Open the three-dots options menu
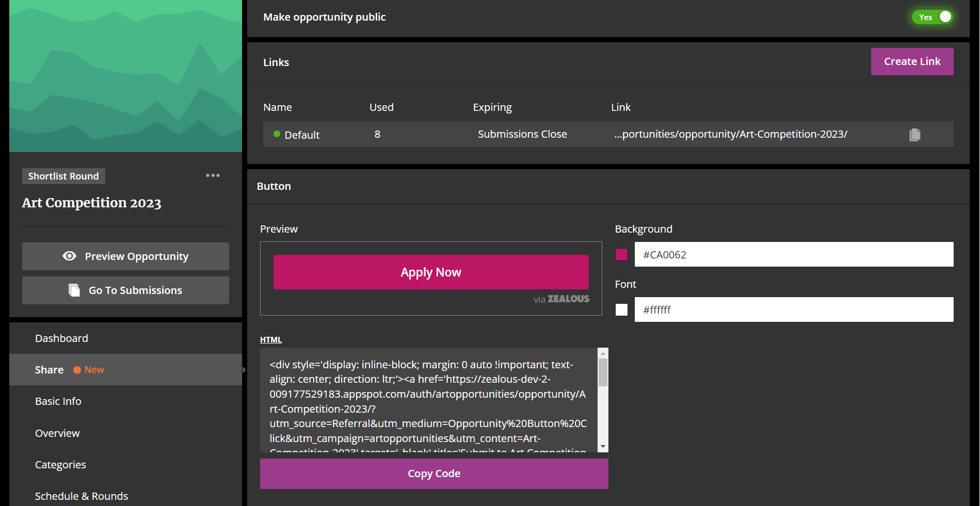This screenshot has height=506, width=980. [213, 175]
